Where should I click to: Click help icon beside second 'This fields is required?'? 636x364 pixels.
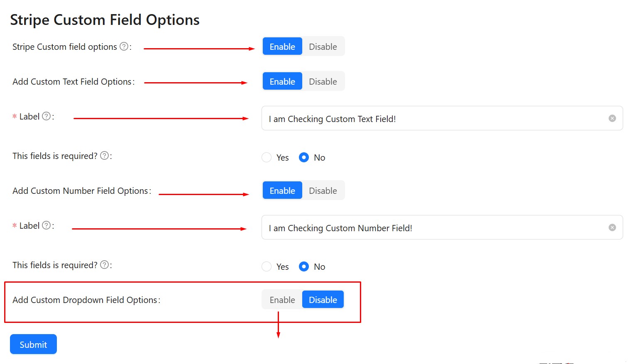[105, 265]
